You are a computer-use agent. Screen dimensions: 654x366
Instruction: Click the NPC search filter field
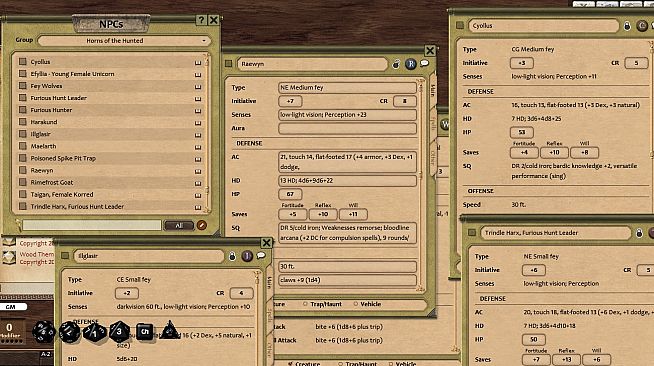pyautogui.click(x=92, y=225)
